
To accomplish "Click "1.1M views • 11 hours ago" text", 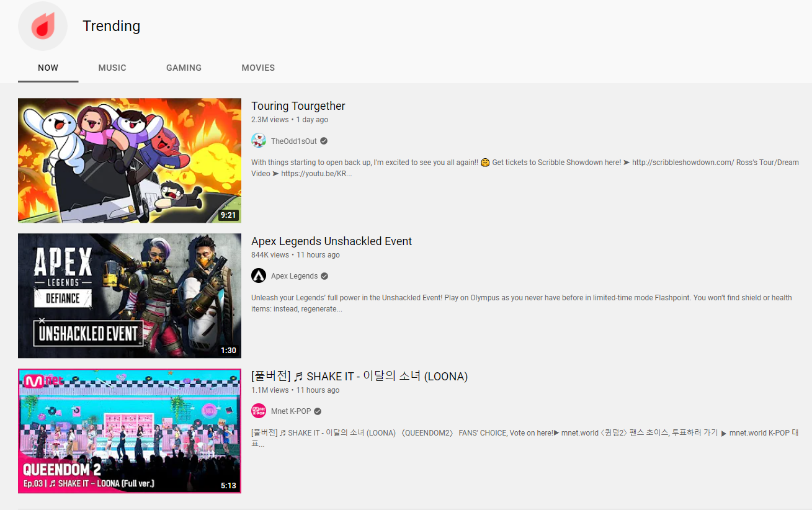I will [295, 390].
